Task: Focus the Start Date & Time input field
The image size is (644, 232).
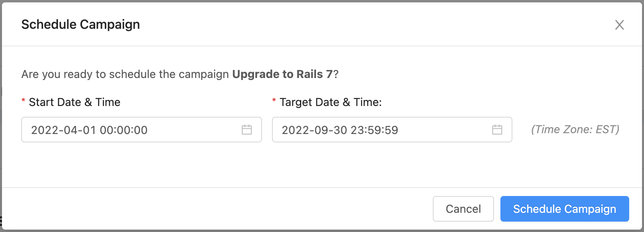Action: [142, 130]
